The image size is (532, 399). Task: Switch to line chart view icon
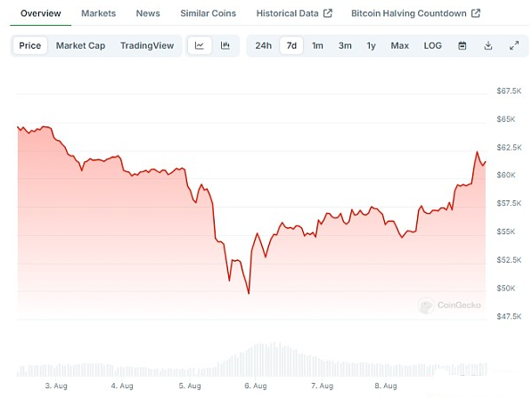pyautogui.click(x=200, y=45)
